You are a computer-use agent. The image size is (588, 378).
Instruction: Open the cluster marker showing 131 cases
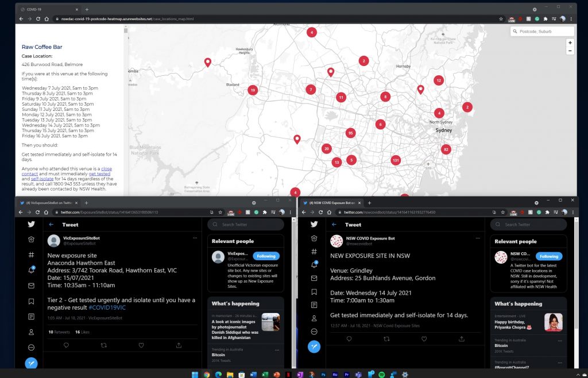point(396,160)
